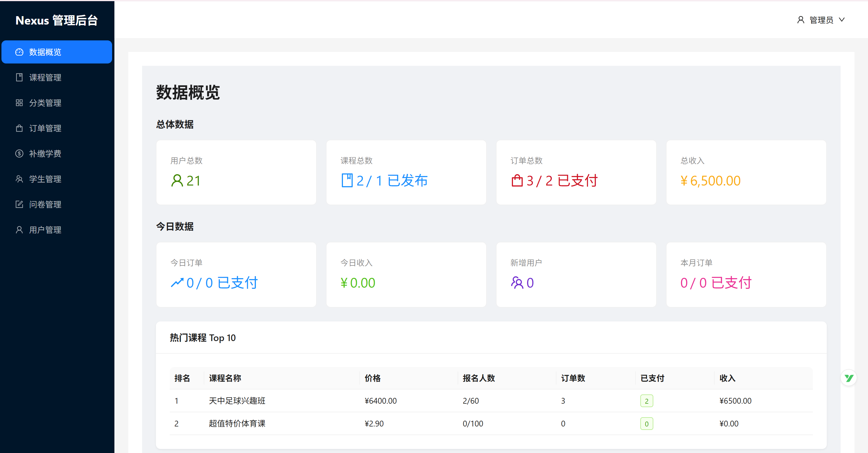Click the 用户总数 statistics card
The image size is (868, 453).
click(236, 172)
